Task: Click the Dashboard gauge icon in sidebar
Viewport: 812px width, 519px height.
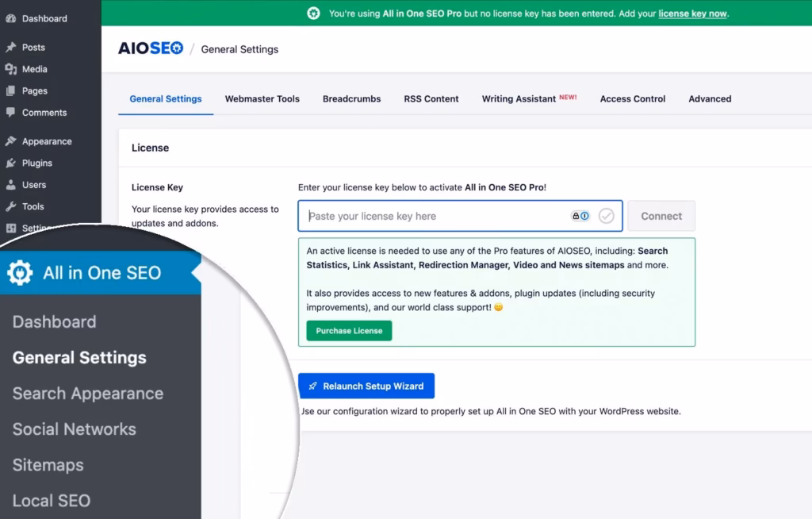Action: (x=10, y=18)
